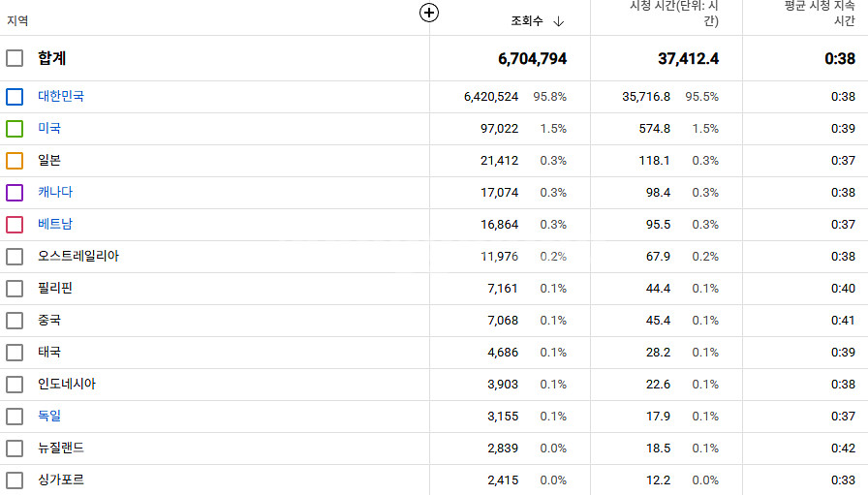Toggle the 합계 total checkbox
Screen dimensions: 868x495
[15, 58]
